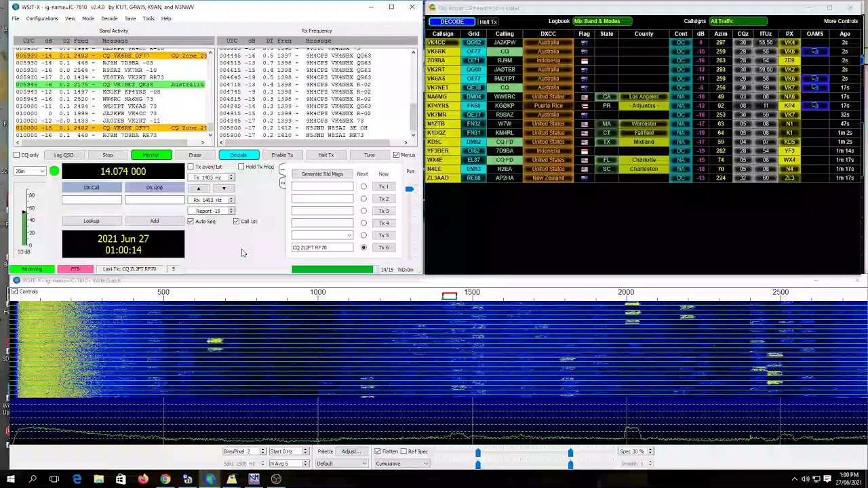This screenshot has height=488, width=868.
Task: Click the Enable Tx button
Action: (x=282, y=155)
